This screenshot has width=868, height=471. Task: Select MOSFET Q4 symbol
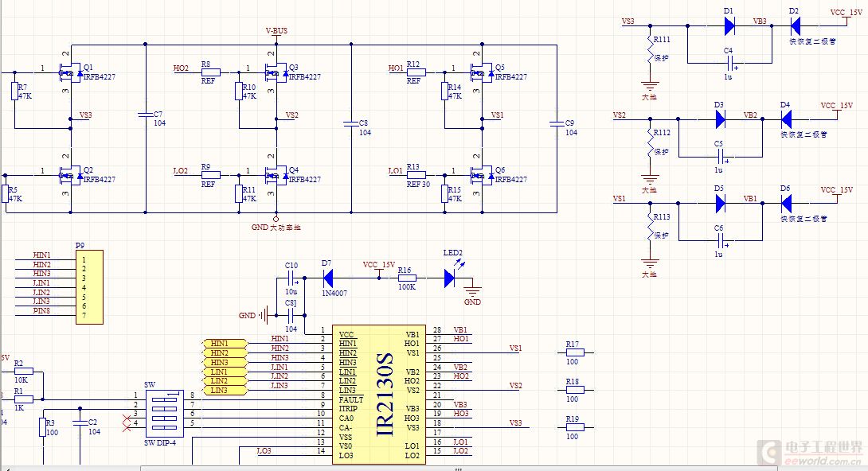tap(277, 175)
